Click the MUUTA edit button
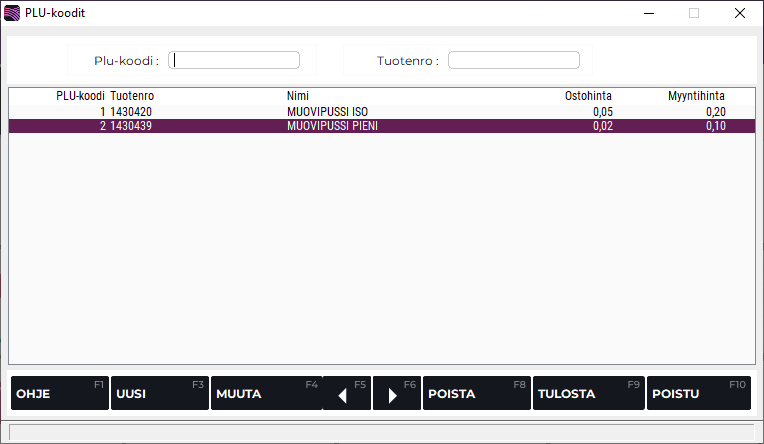This screenshot has width=764, height=444. [266, 394]
